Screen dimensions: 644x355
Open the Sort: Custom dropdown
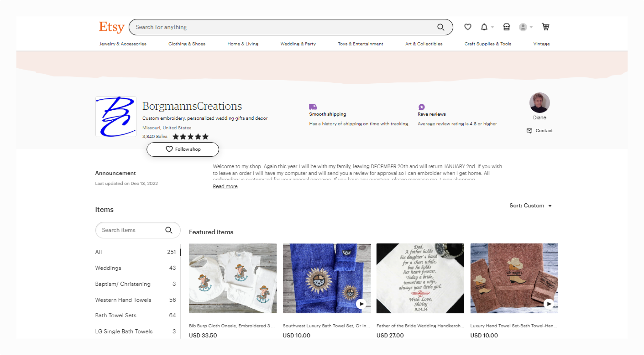(530, 206)
